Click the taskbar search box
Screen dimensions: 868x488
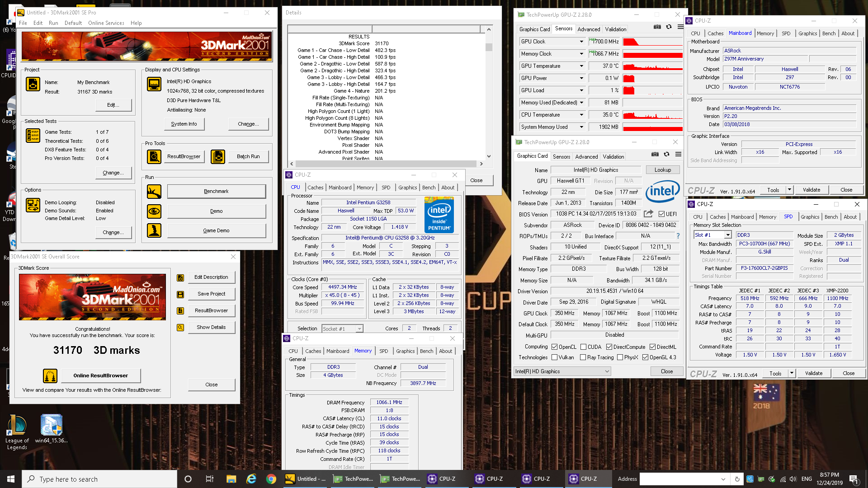coord(99,479)
